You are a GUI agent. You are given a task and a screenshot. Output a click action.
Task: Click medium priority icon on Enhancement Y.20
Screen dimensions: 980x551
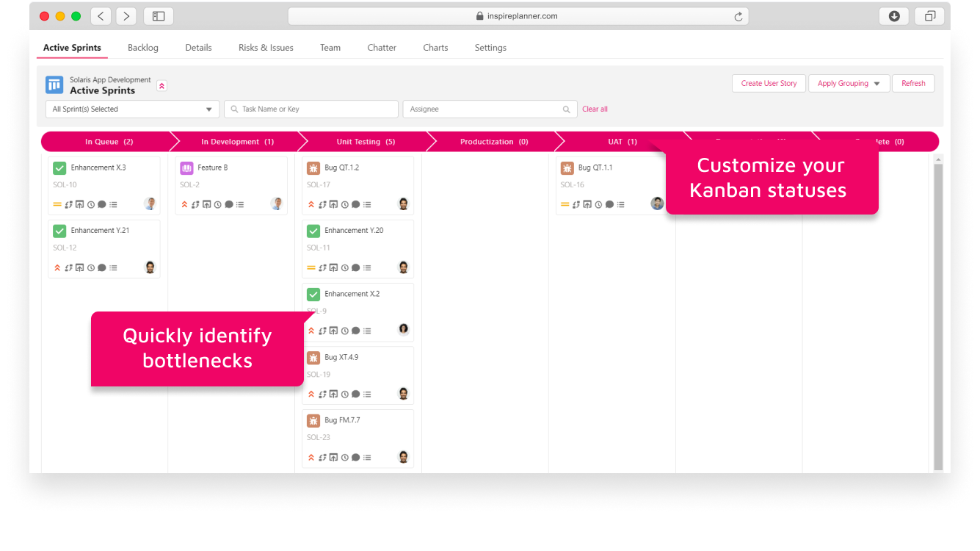pos(311,267)
